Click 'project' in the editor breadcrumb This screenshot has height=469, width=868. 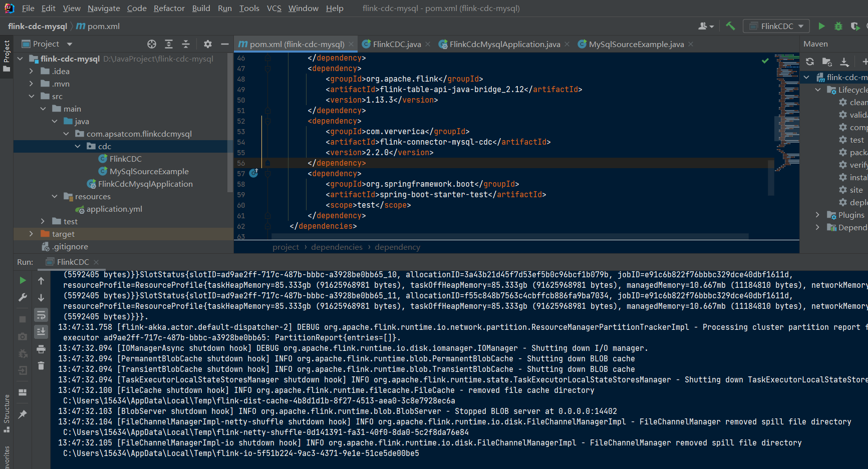click(285, 247)
